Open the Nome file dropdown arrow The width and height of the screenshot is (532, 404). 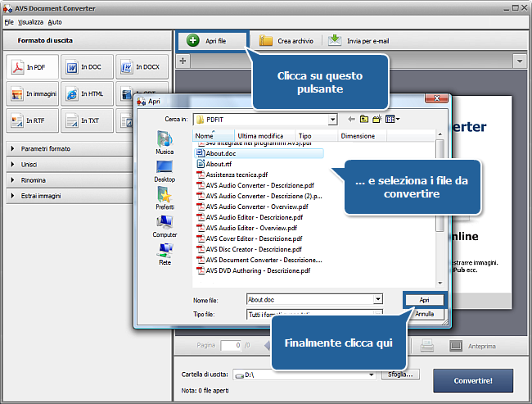coord(378,299)
